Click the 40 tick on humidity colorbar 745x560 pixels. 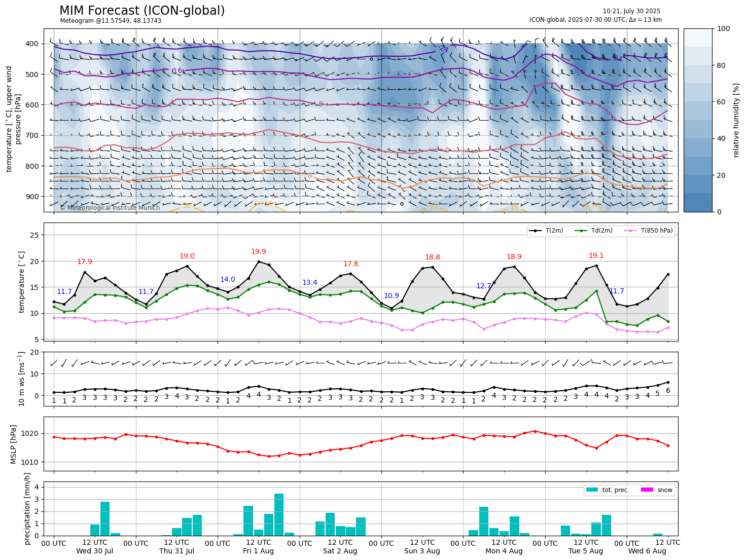pos(722,139)
